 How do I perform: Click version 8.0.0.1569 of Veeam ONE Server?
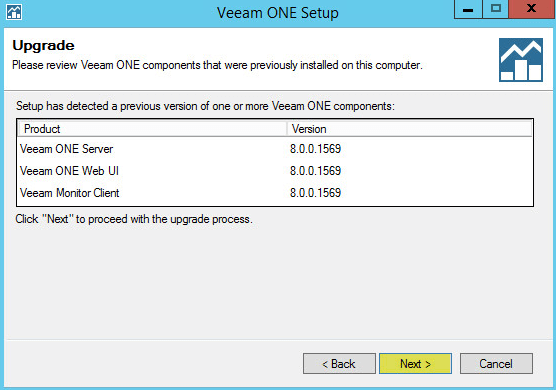tap(315, 149)
